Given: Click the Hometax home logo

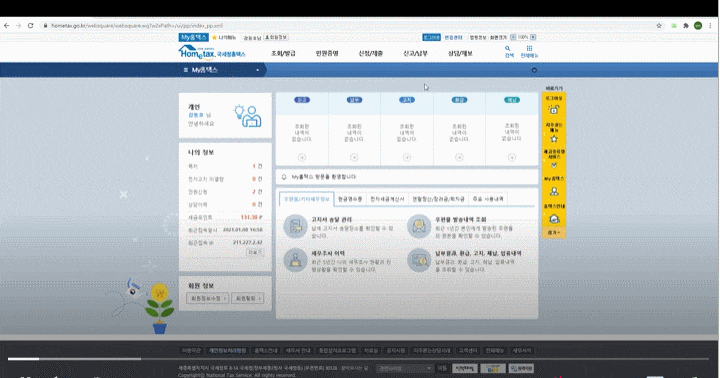Looking at the screenshot, I should tap(212, 52).
